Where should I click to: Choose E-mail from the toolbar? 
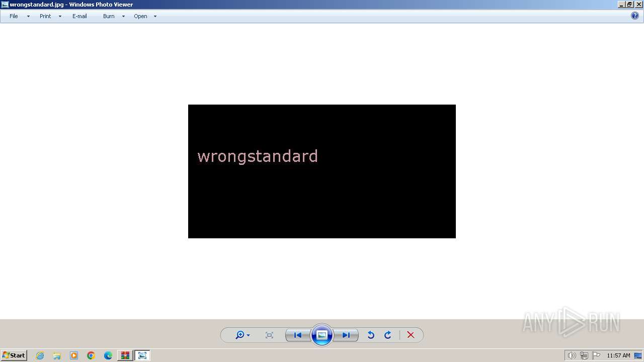click(x=79, y=16)
